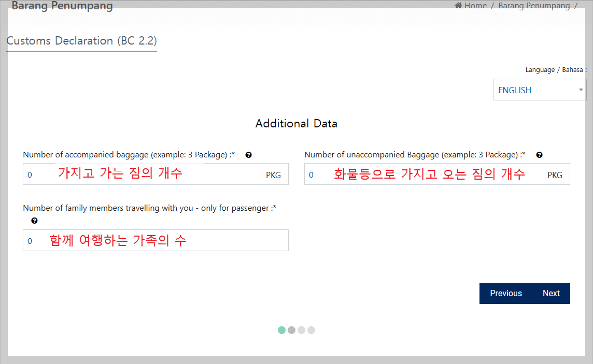Select the third step indicator dot

click(x=301, y=330)
